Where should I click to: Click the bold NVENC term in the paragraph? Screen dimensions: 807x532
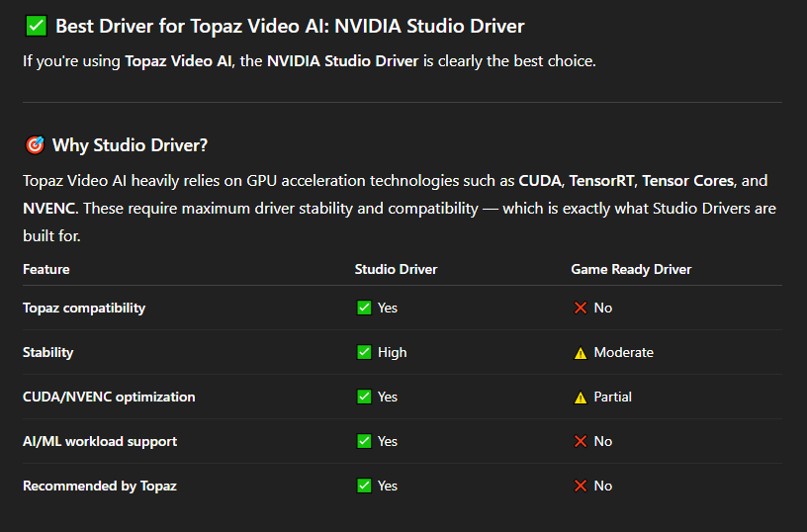(49, 209)
